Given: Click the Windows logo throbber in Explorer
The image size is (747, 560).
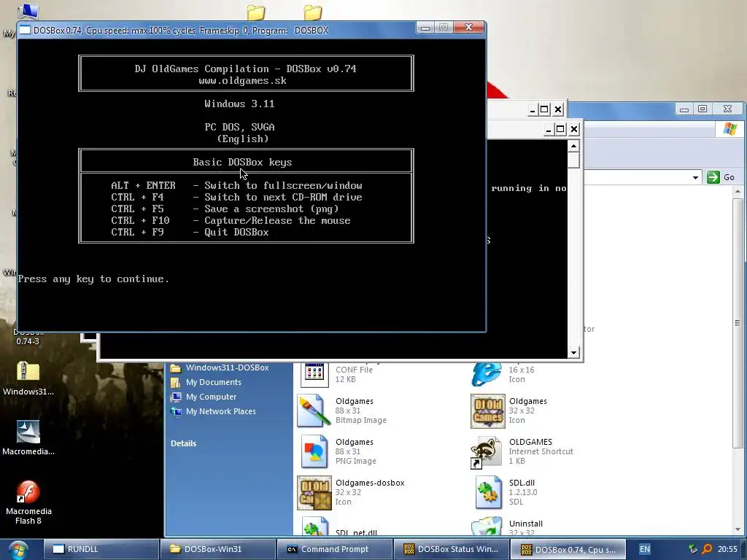Looking at the screenshot, I should 729,129.
